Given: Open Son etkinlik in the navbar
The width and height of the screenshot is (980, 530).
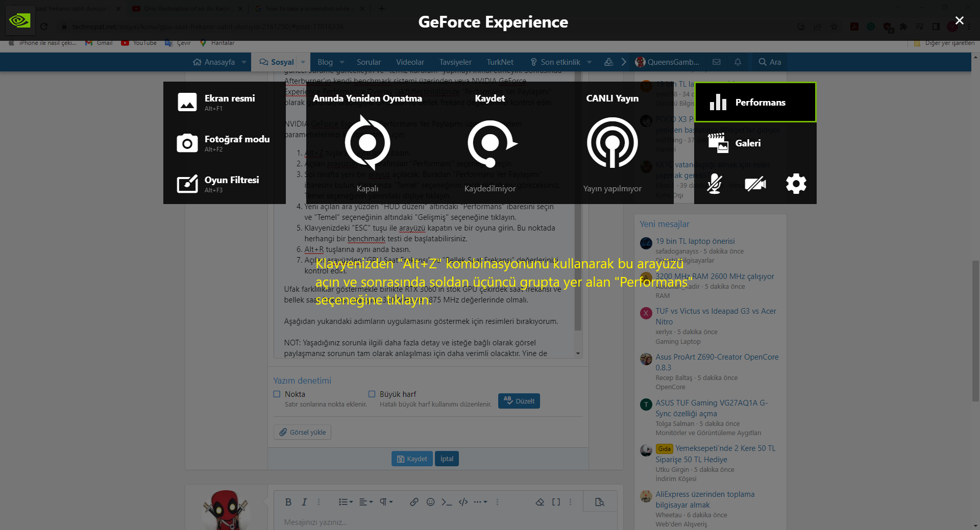Looking at the screenshot, I should (555, 62).
